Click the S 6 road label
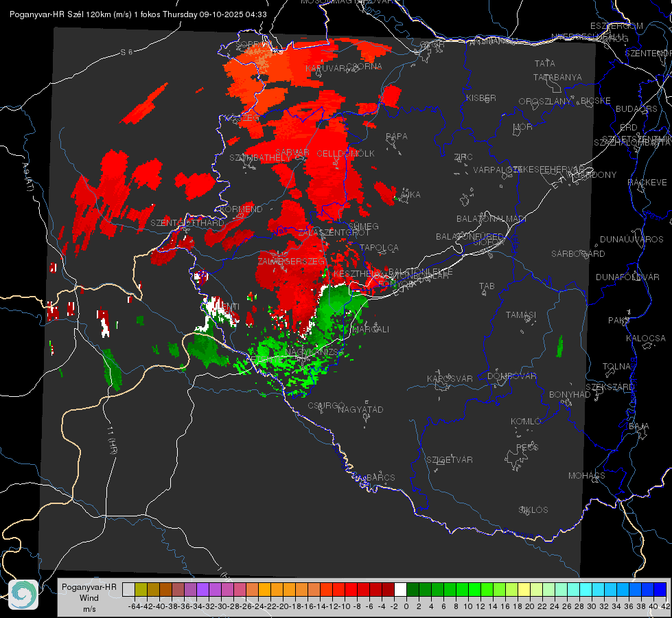Image resolution: width=672 pixels, height=618 pixels. click(126, 52)
